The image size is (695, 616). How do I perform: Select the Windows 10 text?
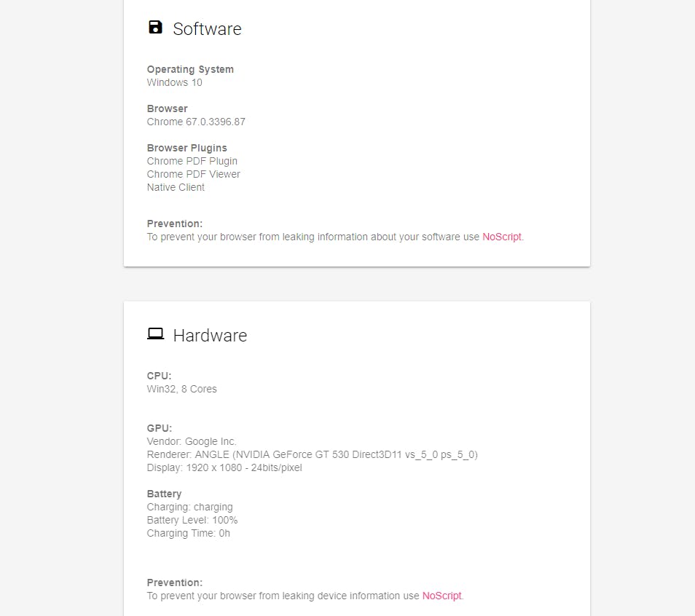click(x=175, y=82)
